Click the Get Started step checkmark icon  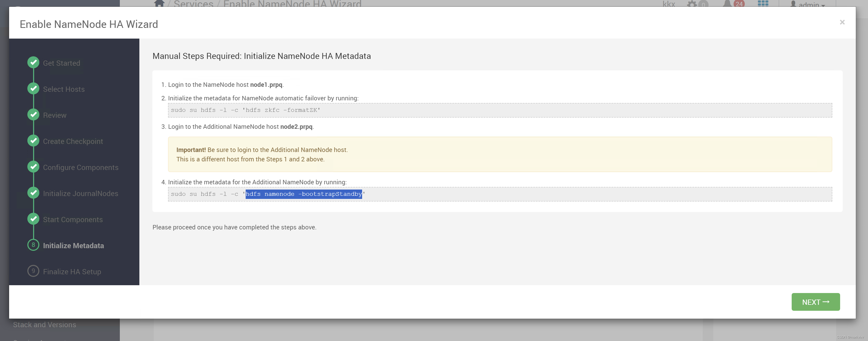coord(33,62)
